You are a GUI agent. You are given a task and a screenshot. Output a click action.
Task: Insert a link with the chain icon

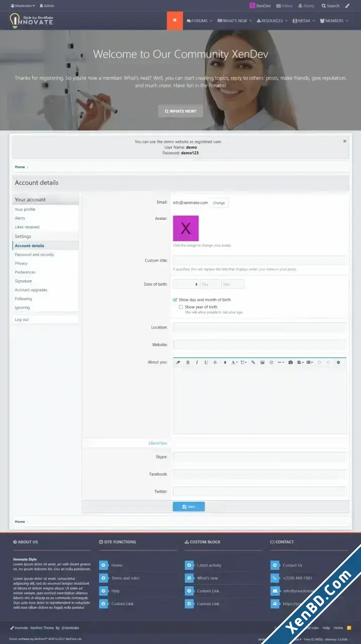tap(253, 362)
